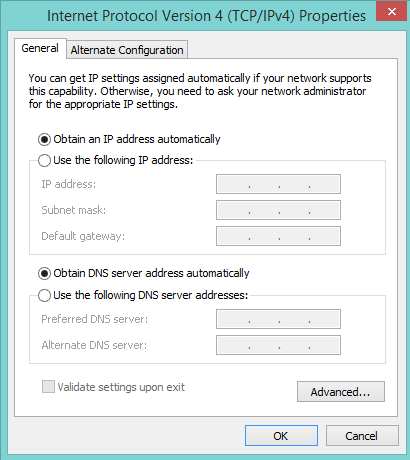Click the Obtain DNS server address label
The image size is (410, 460).
pos(151,273)
